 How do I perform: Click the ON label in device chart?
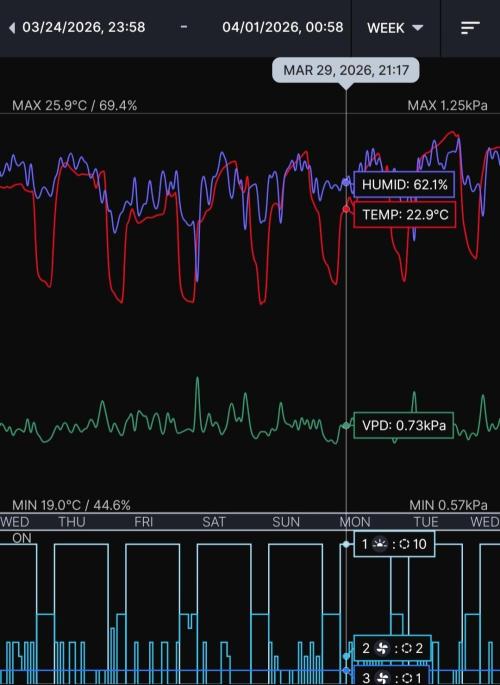(22, 538)
